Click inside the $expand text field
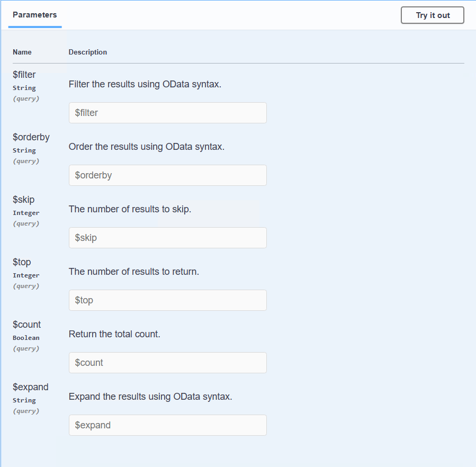The image size is (476, 467). tap(167, 425)
